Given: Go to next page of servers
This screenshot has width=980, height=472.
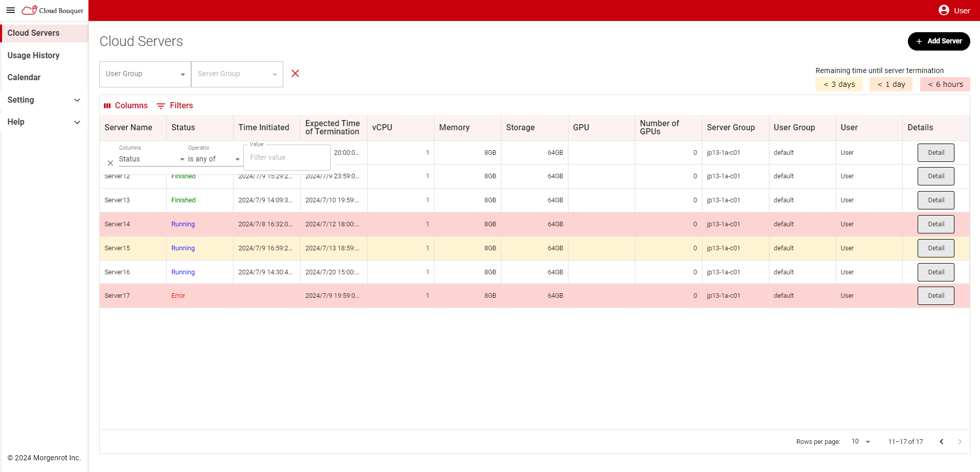Looking at the screenshot, I should click(960, 441).
